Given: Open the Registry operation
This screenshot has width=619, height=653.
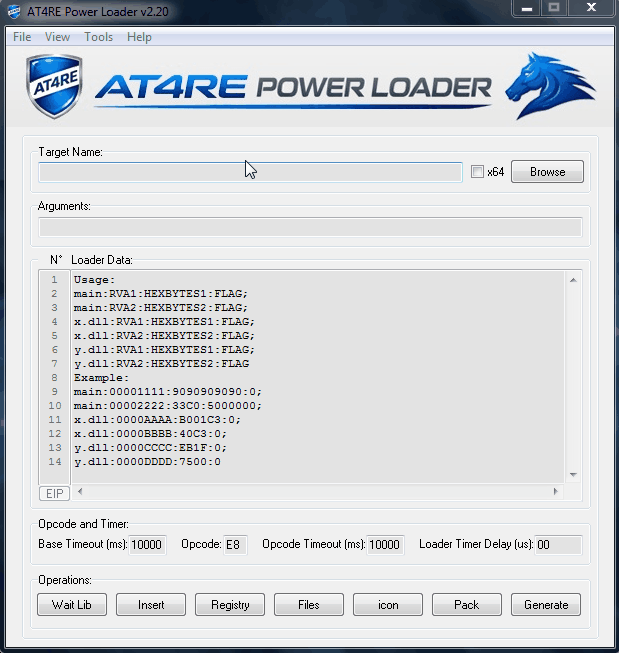Looking at the screenshot, I should click(230, 605).
